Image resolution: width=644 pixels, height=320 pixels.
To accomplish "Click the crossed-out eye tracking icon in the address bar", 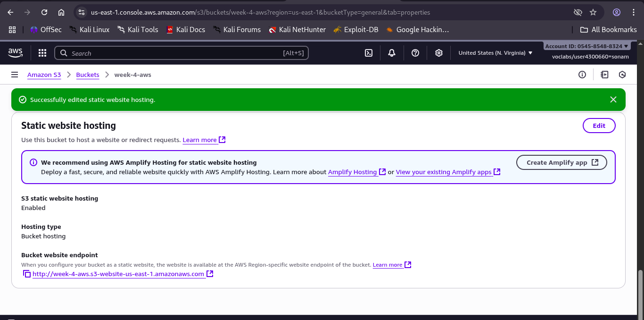I will click(578, 12).
